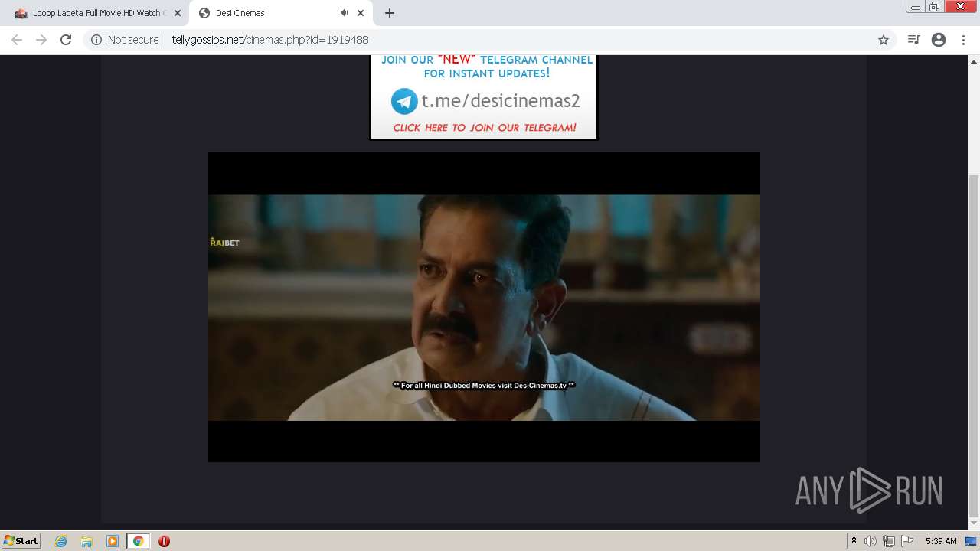The height and width of the screenshot is (551, 980).
Task: Open the Windows Start menu
Action: coord(21,541)
